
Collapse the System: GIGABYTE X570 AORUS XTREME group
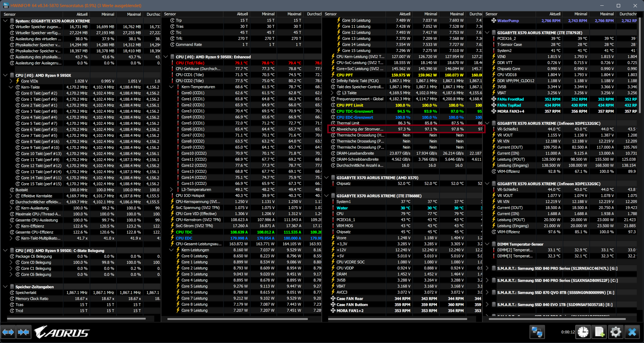coord(5,21)
